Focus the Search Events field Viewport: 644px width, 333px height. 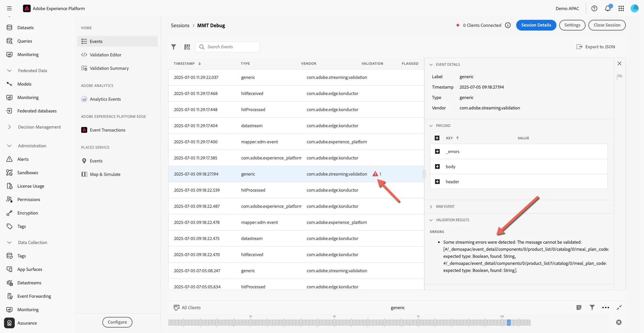tap(227, 47)
